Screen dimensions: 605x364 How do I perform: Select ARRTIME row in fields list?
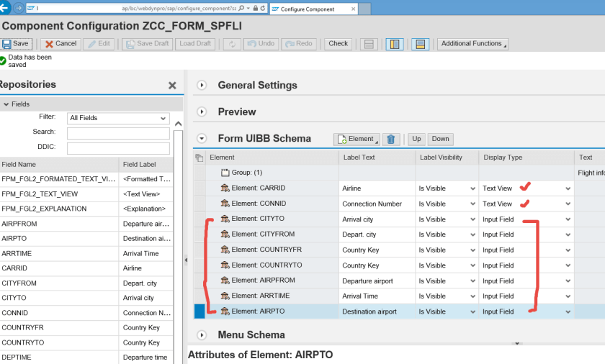click(86, 253)
